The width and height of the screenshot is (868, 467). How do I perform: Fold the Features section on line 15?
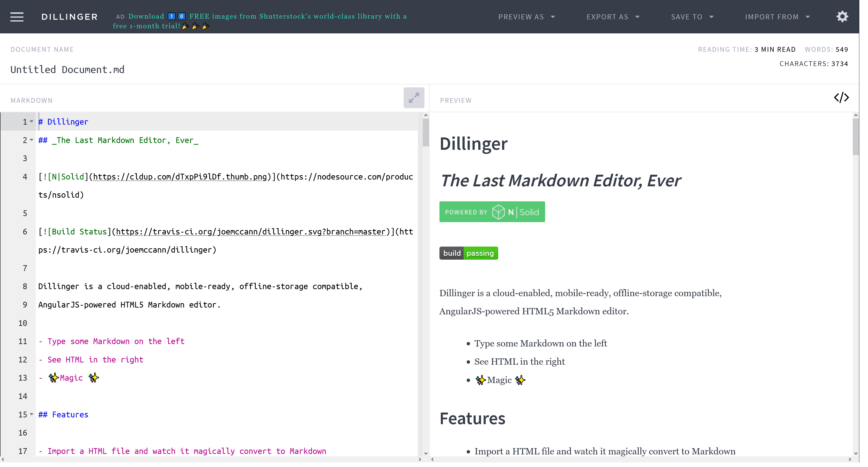(x=31, y=414)
